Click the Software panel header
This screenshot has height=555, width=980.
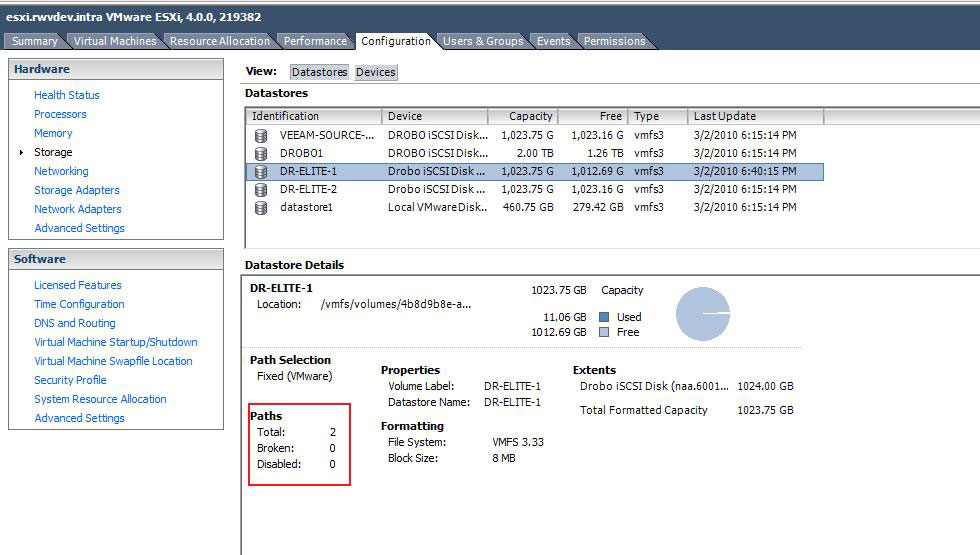(116, 259)
